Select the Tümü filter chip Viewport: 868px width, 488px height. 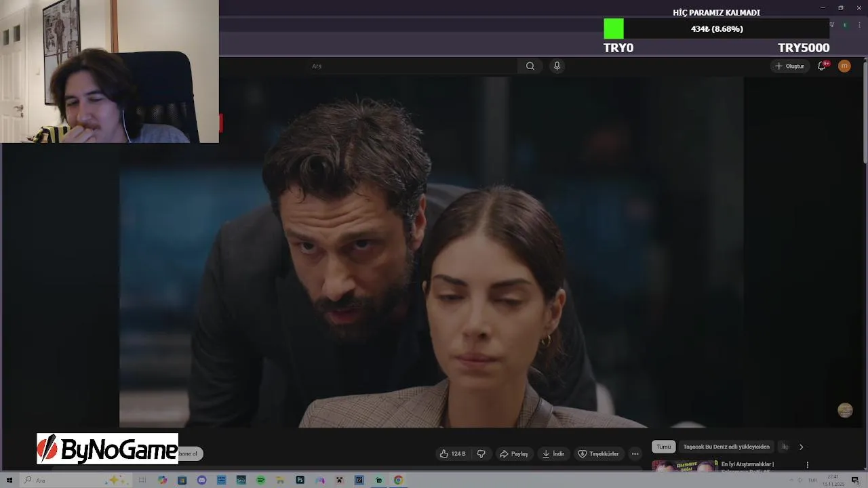[x=663, y=447]
